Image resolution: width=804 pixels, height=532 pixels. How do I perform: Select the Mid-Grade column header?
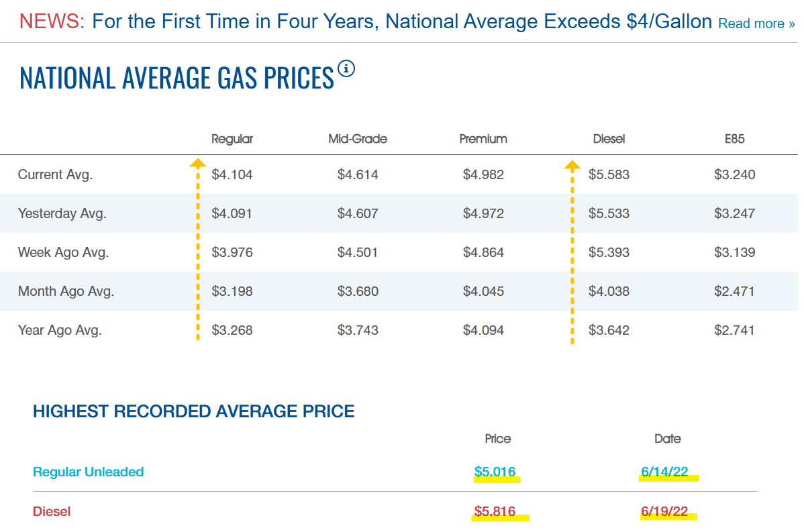(358, 139)
